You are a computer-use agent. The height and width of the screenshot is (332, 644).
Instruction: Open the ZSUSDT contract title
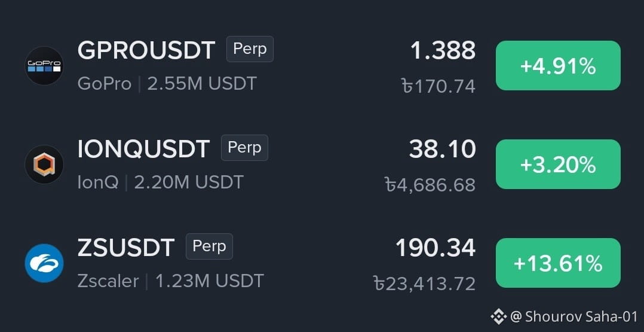click(x=126, y=248)
